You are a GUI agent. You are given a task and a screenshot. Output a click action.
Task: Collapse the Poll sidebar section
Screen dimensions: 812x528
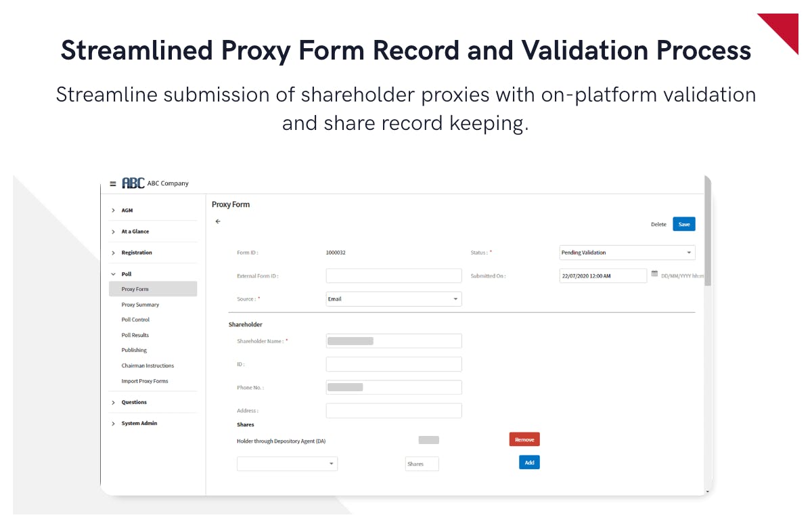(126, 274)
